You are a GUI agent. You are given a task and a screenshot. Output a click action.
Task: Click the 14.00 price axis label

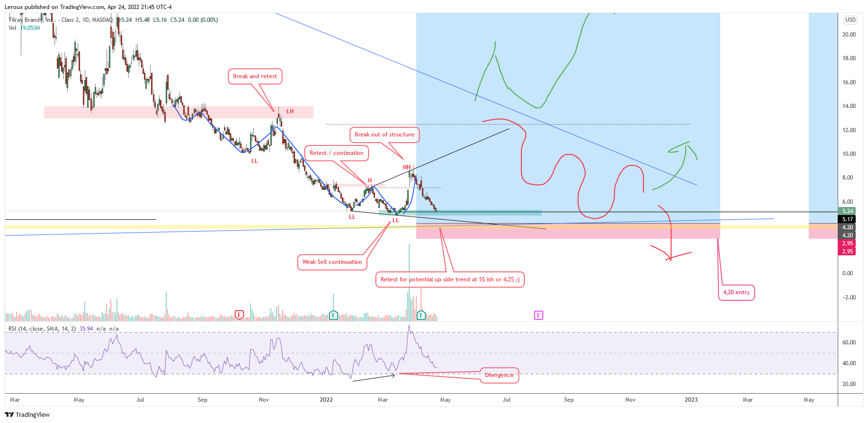(849, 106)
